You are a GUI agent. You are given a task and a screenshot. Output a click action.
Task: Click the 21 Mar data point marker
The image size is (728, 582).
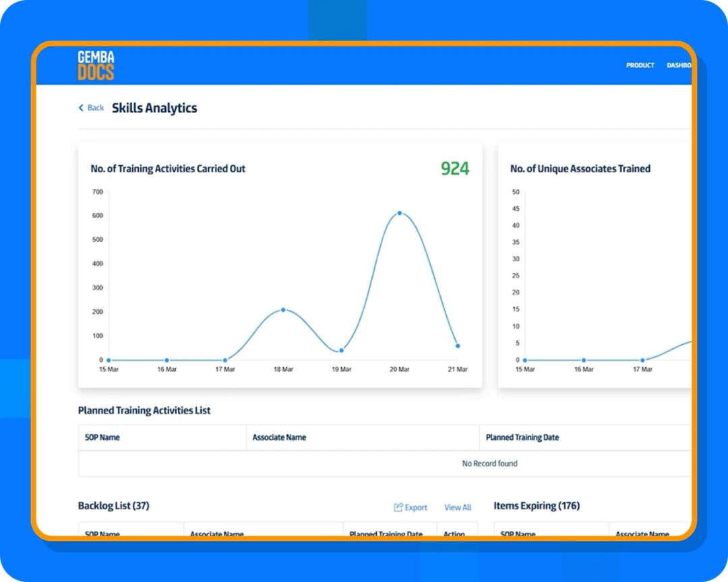(x=456, y=346)
